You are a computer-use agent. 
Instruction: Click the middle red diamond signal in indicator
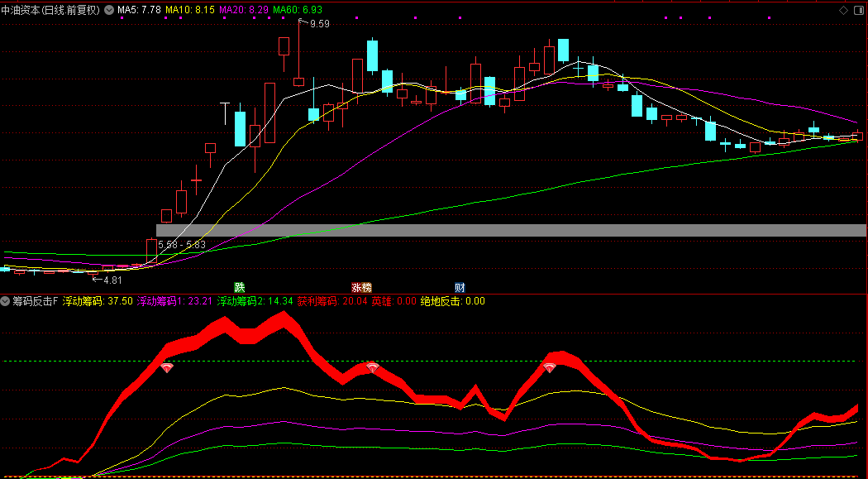373,367
